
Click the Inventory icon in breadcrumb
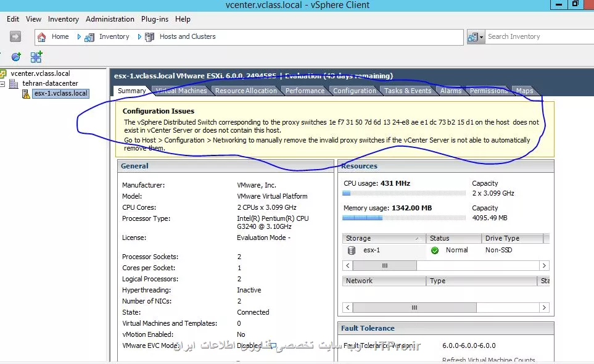tap(89, 37)
